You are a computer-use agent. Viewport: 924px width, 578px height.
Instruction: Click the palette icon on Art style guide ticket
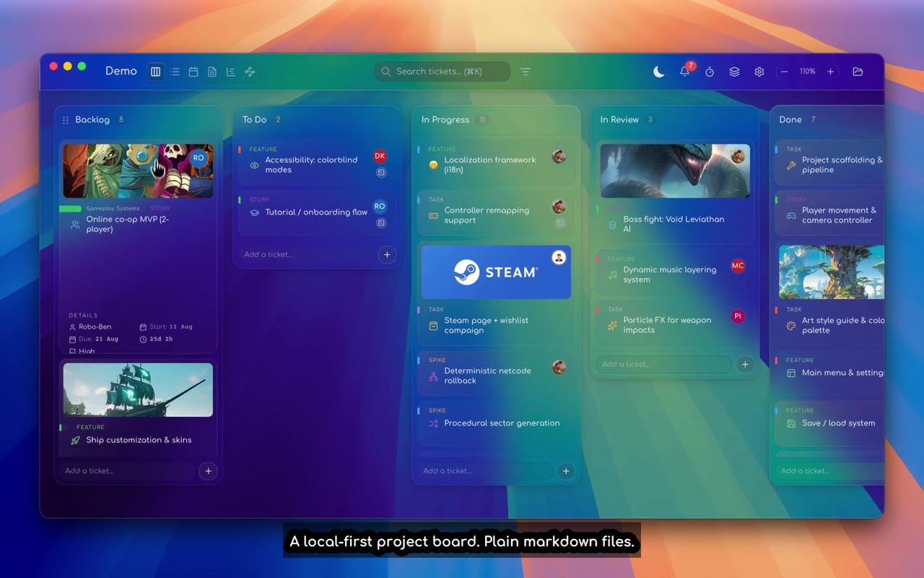tap(791, 326)
